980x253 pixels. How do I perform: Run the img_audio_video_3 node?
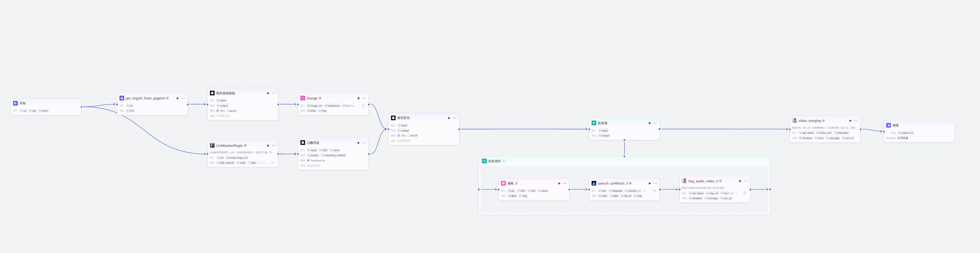click(x=740, y=181)
